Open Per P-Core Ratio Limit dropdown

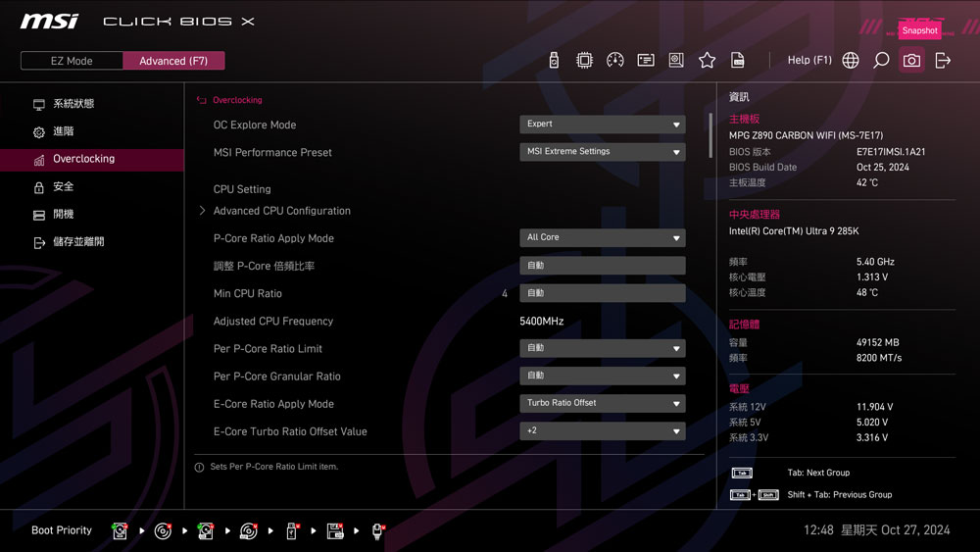603,348
